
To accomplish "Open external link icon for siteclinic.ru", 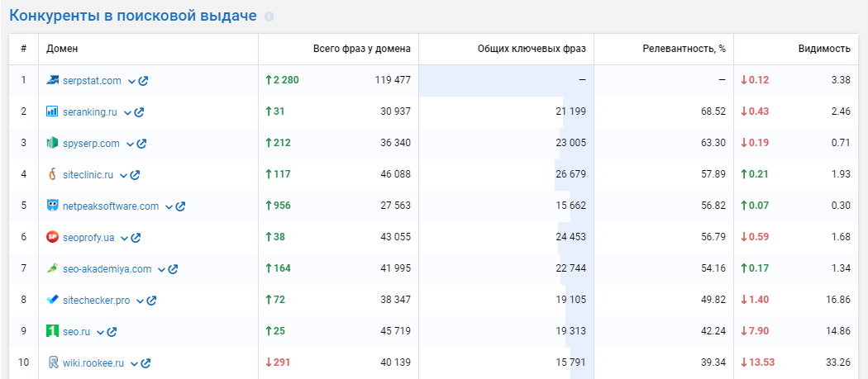I will 135,175.
